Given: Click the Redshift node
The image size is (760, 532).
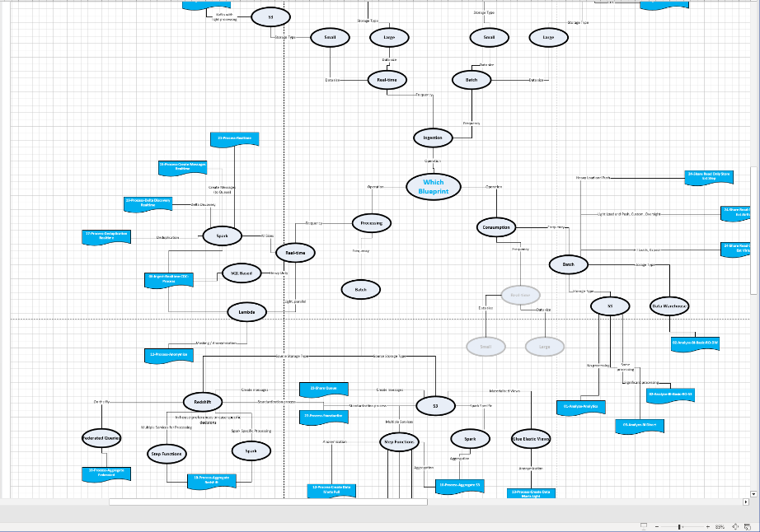Looking at the screenshot, I should pyautogui.click(x=202, y=401).
